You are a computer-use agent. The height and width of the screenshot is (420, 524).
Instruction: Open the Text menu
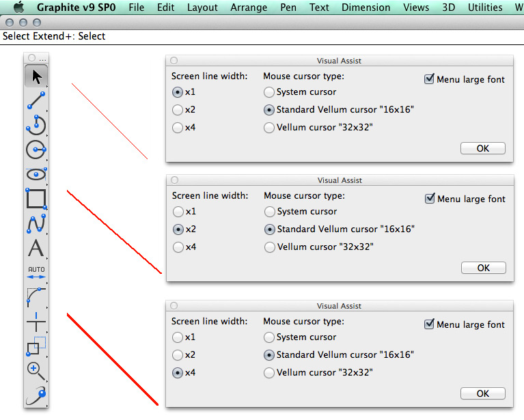pyautogui.click(x=319, y=8)
